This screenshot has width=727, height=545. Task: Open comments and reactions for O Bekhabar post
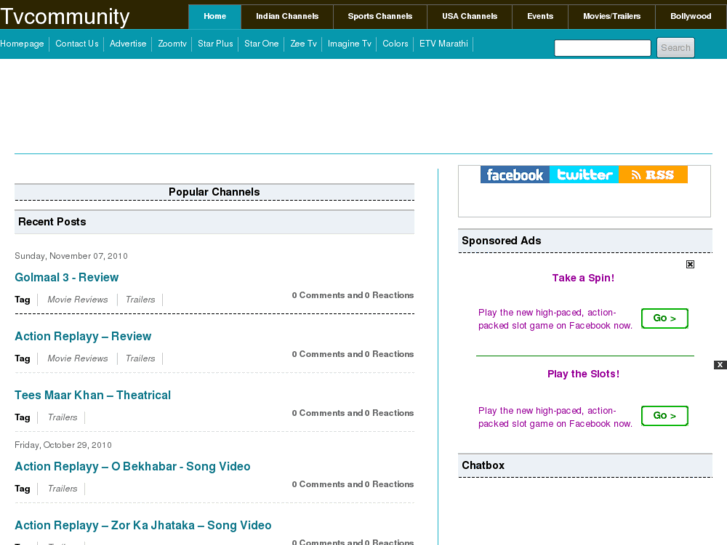(x=352, y=484)
